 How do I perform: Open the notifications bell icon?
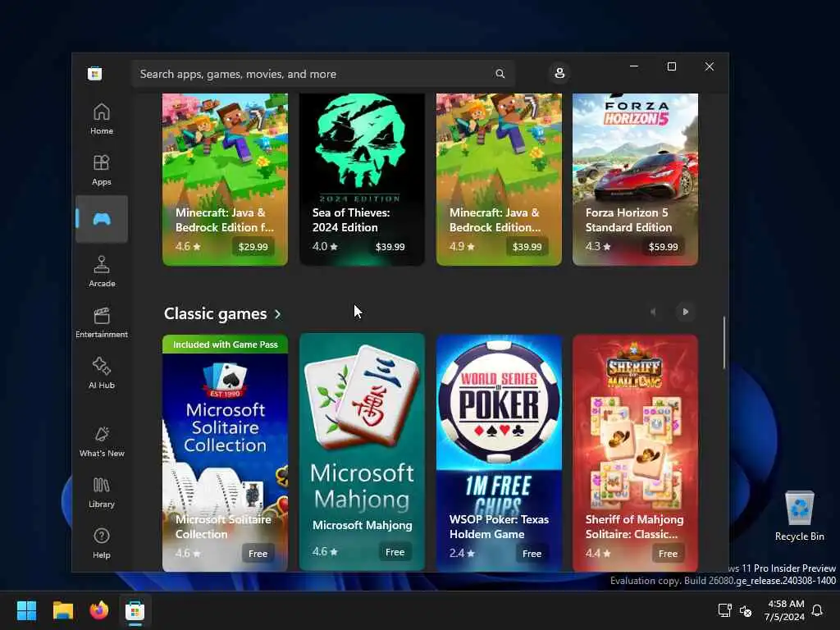[x=817, y=610]
